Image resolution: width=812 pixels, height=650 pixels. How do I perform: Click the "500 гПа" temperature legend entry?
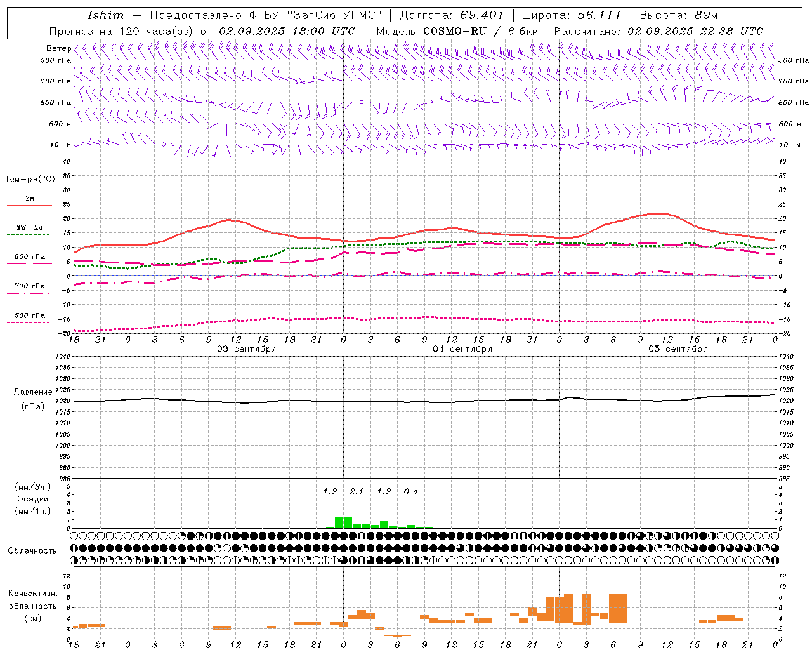[x=29, y=315]
